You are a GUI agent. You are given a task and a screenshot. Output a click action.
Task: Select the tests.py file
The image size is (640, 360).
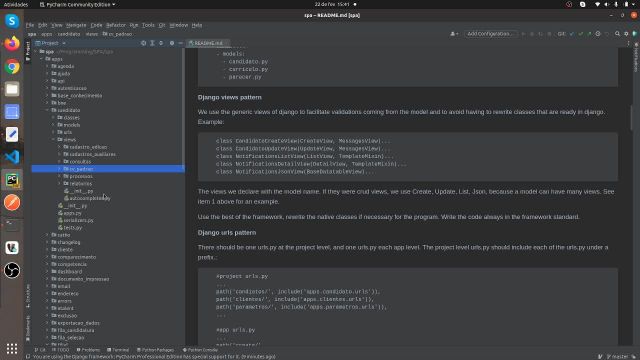coord(70,228)
